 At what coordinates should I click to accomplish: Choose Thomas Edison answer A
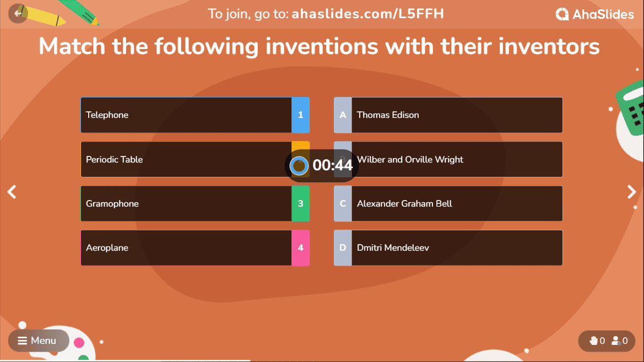coord(448,115)
